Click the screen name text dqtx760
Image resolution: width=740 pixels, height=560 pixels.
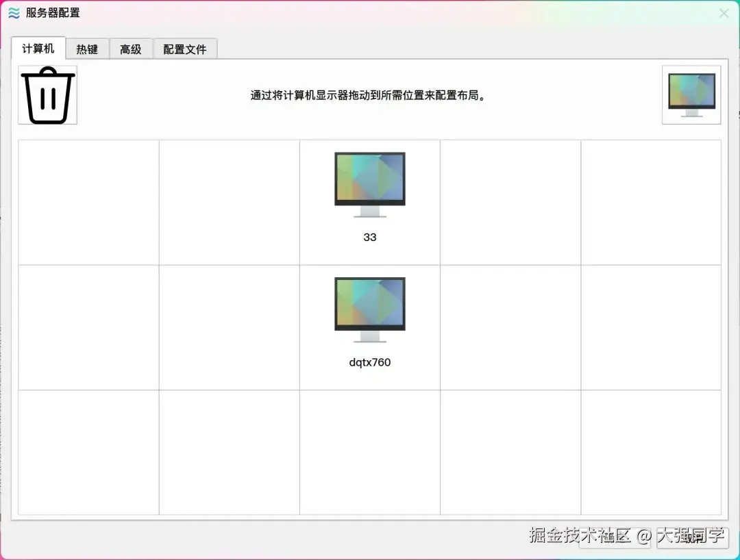click(x=369, y=362)
